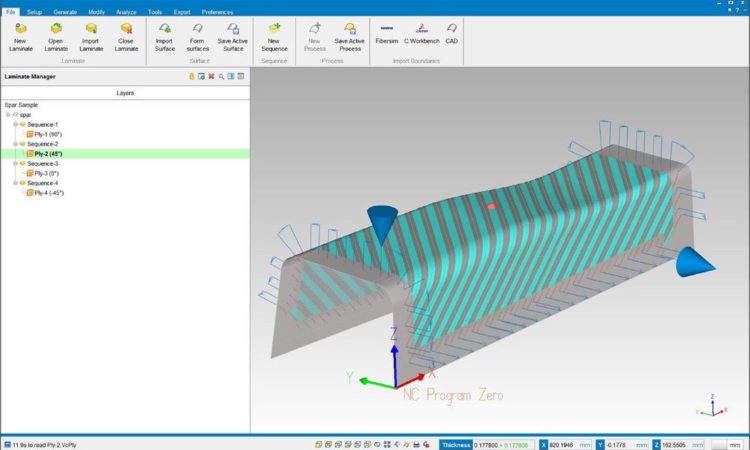Click the blue panel layout icon in Laminate Manager

[x=231, y=77]
